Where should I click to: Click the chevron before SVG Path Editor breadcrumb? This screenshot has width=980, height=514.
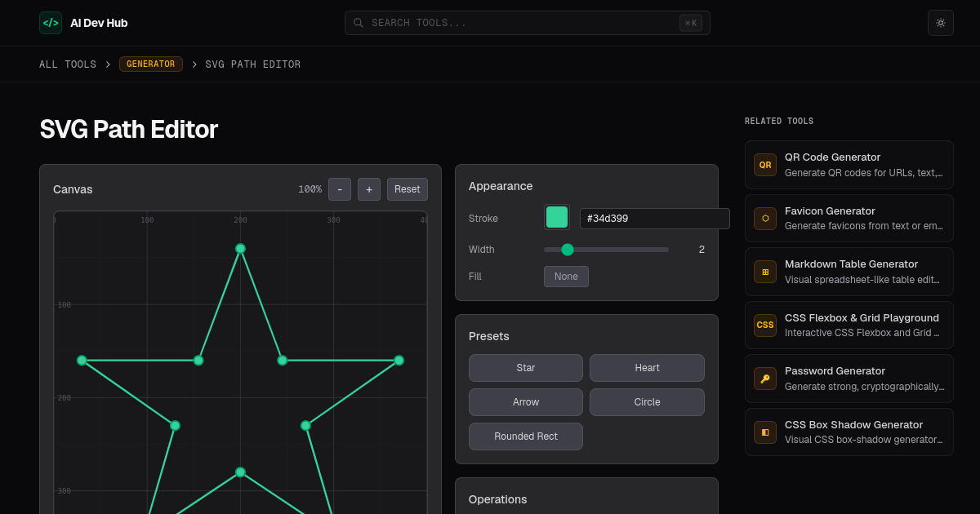click(194, 64)
